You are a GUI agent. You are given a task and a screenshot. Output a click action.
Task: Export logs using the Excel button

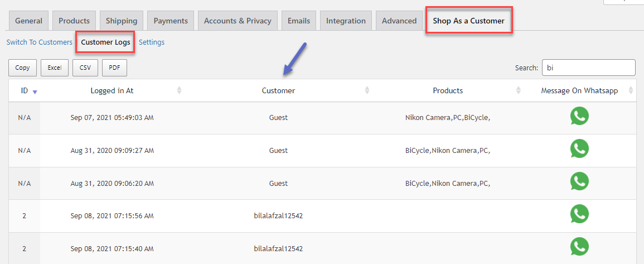coord(55,68)
